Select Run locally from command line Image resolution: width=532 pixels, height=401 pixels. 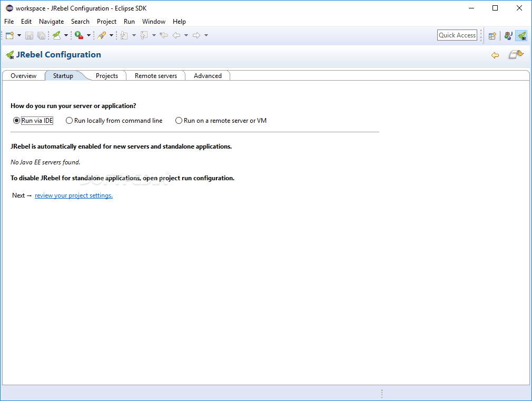114,121
